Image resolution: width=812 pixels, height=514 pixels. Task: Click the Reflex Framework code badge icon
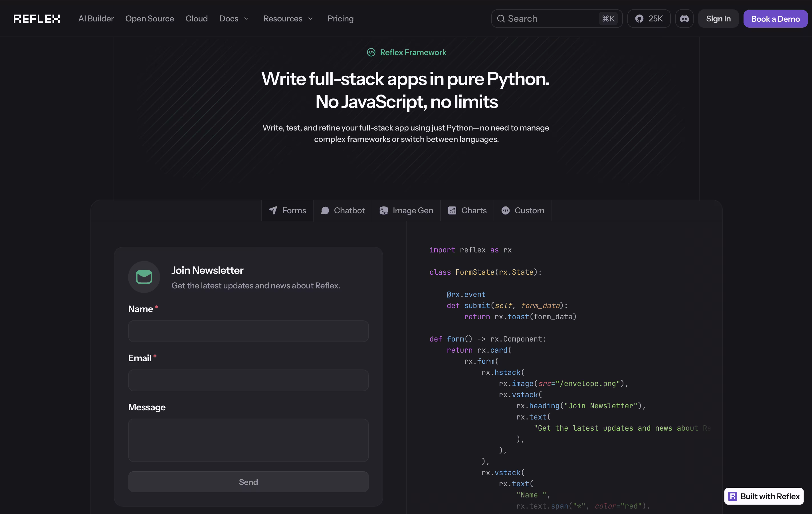371,52
